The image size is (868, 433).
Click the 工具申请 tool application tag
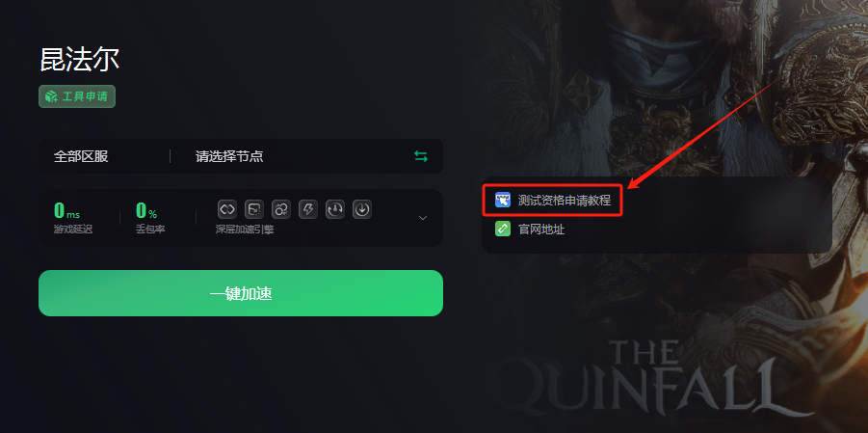77,96
